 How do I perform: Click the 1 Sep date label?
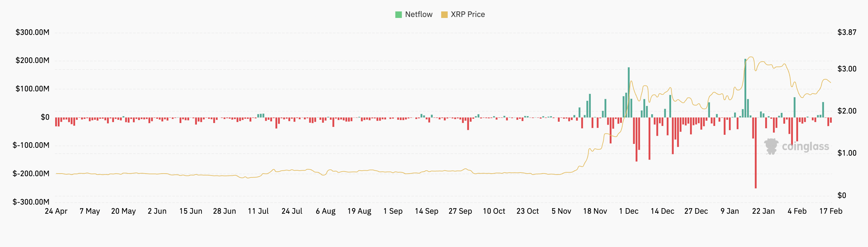pyautogui.click(x=393, y=211)
